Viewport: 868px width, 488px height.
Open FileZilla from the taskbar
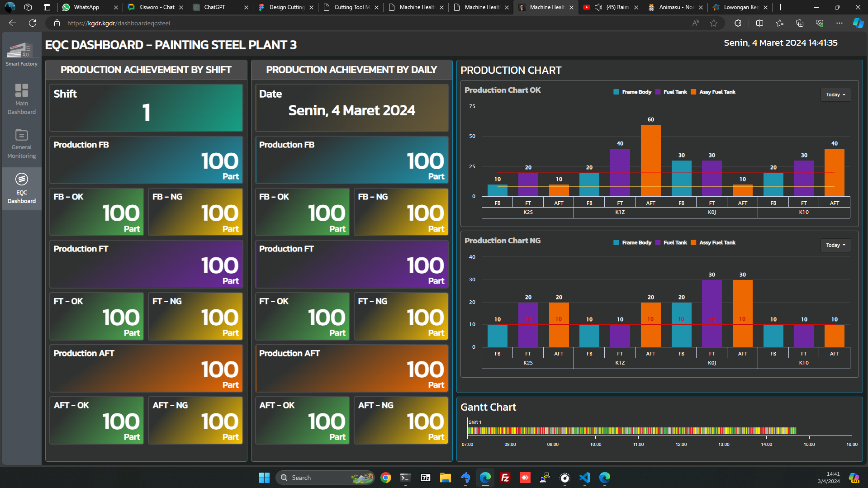point(505,478)
